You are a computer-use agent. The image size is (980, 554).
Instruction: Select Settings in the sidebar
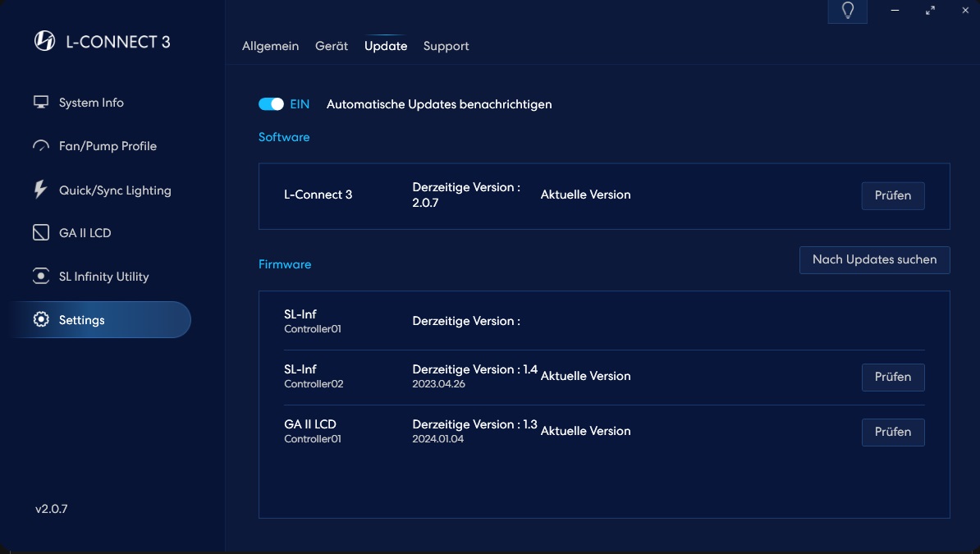click(100, 319)
